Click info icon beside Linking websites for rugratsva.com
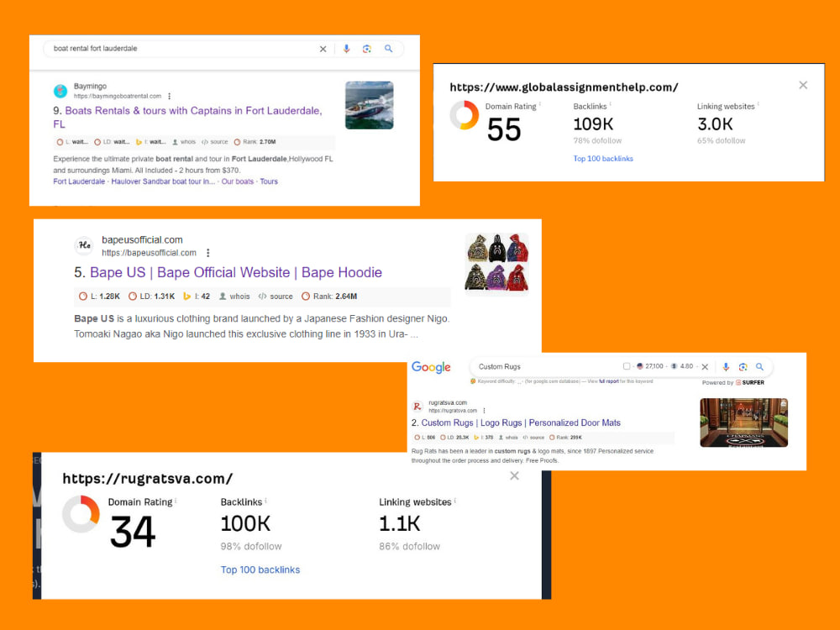The height and width of the screenshot is (630, 840). click(x=454, y=501)
